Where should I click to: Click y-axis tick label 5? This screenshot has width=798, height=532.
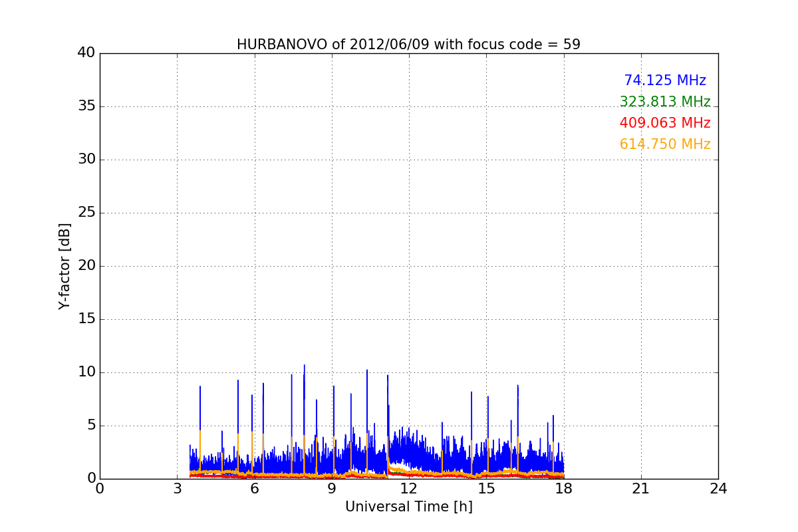(x=90, y=426)
